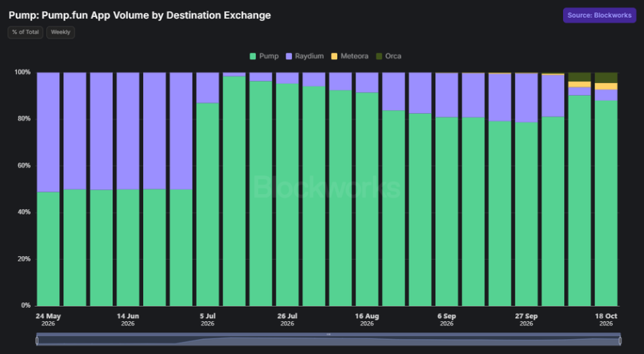This screenshot has width=644, height=354.
Task: Click the 6 Sep 2026 axis label
Action: click(446, 320)
